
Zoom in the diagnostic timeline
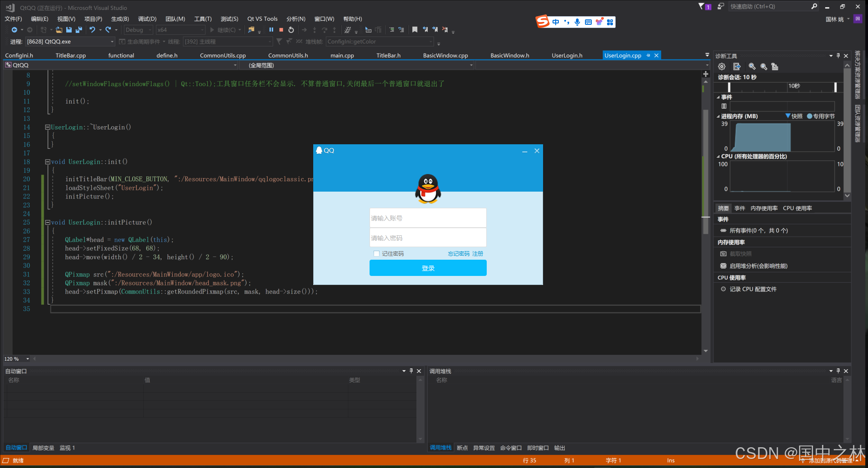coord(752,67)
